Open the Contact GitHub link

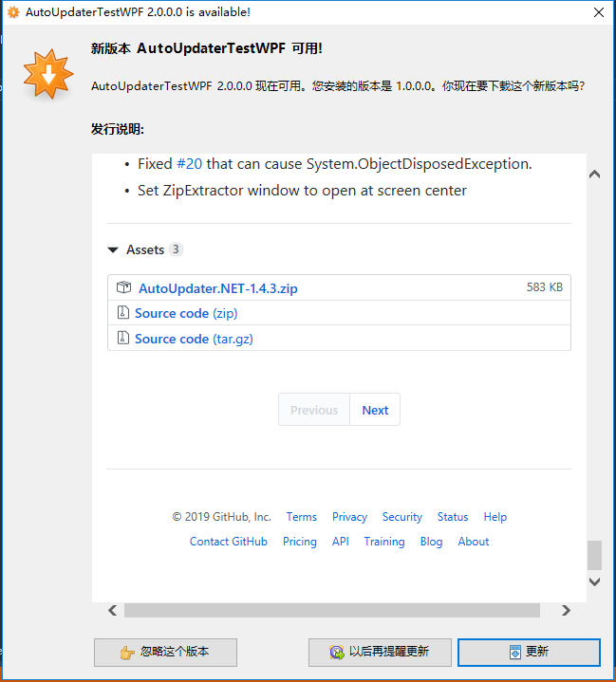pyautogui.click(x=228, y=542)
